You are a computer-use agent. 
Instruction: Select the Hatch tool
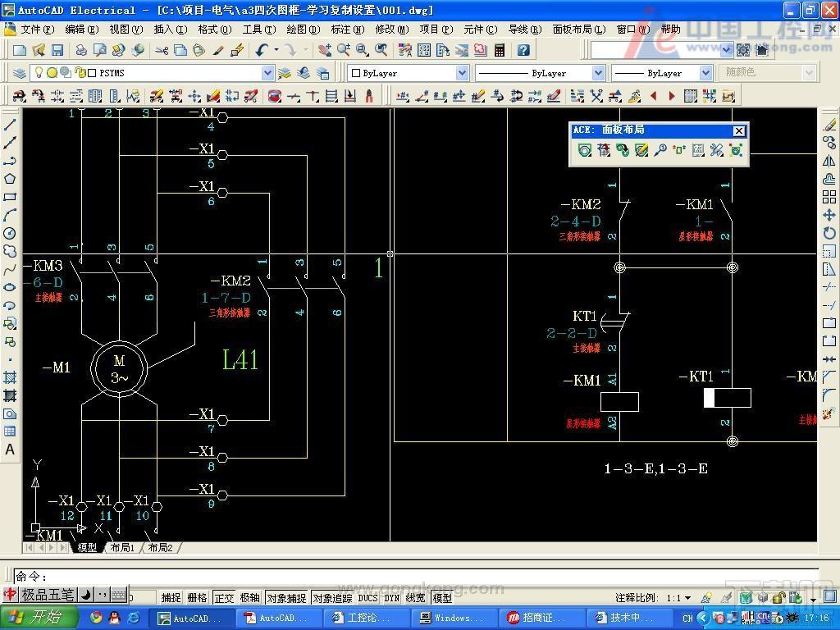pos(10,377)
